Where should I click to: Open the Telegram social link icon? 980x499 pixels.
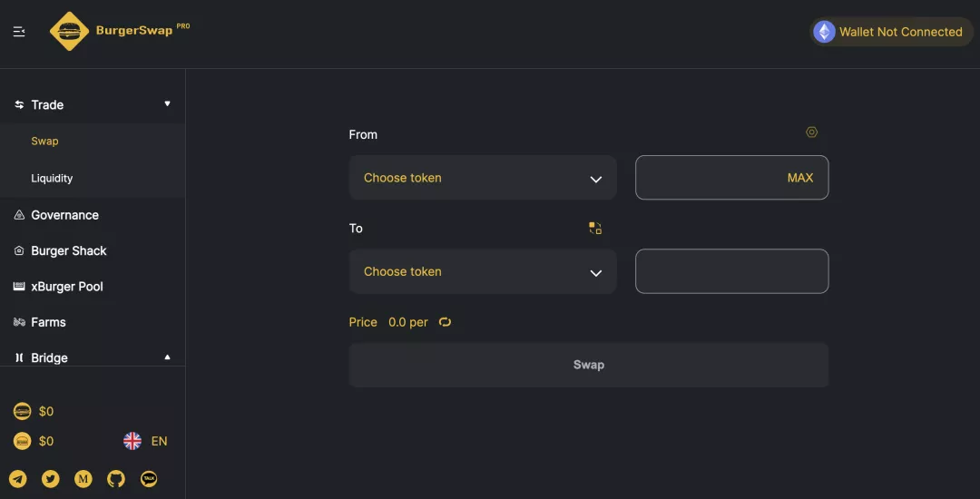coord(18,479)
